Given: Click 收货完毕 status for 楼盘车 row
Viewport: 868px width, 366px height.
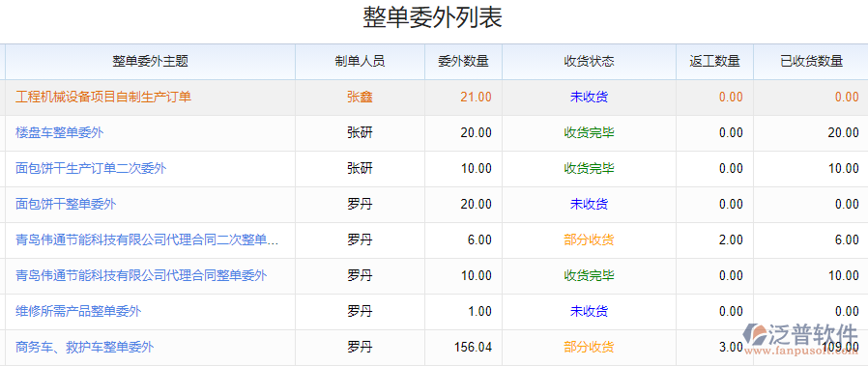Looking at the screenshot, I should 589,132.
